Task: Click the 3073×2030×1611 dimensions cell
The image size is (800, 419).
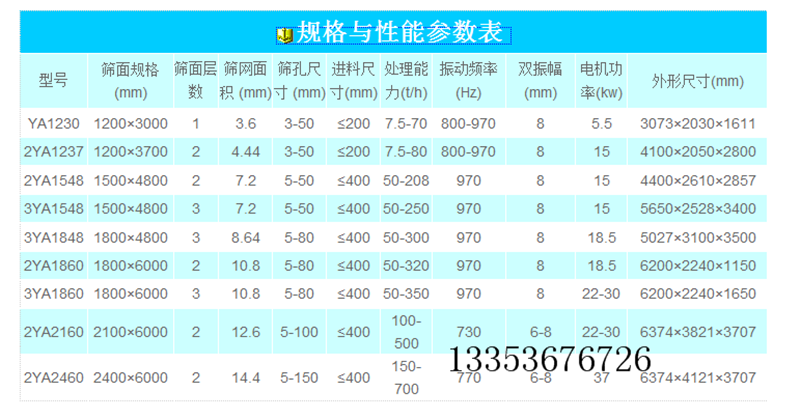Action: coord(697,124)
